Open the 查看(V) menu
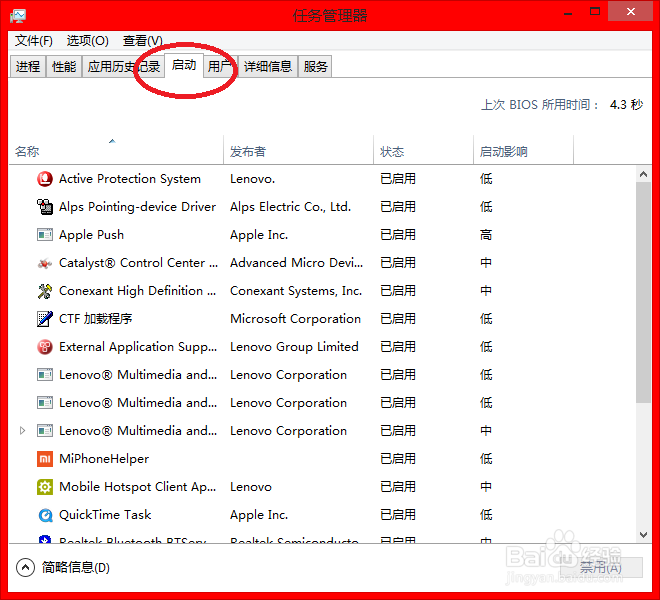 tap(143, 41)
